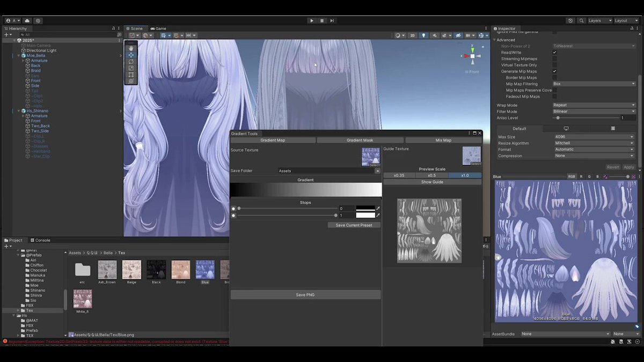Click the Aniso Level slider
The image size is (644, 362).
586,117
